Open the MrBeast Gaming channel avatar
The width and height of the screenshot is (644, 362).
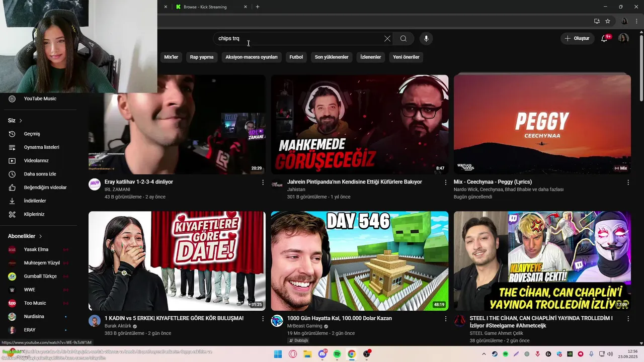pos(277,320)
